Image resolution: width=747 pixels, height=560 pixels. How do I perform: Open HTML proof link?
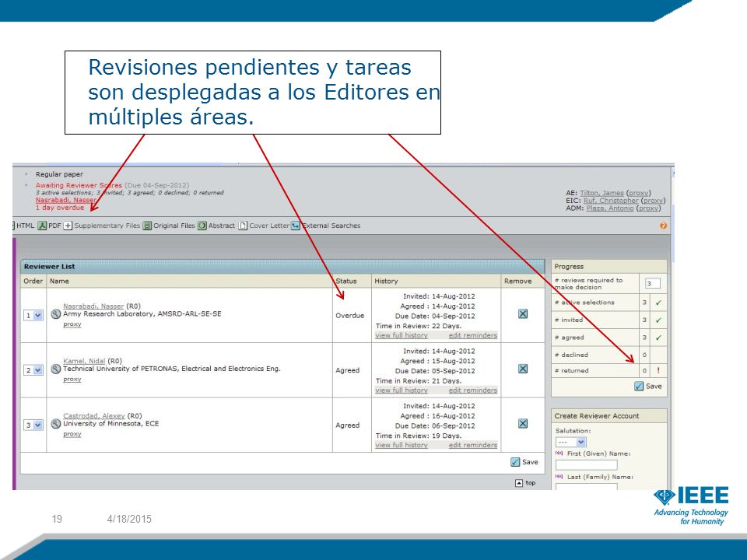[25, 226]
